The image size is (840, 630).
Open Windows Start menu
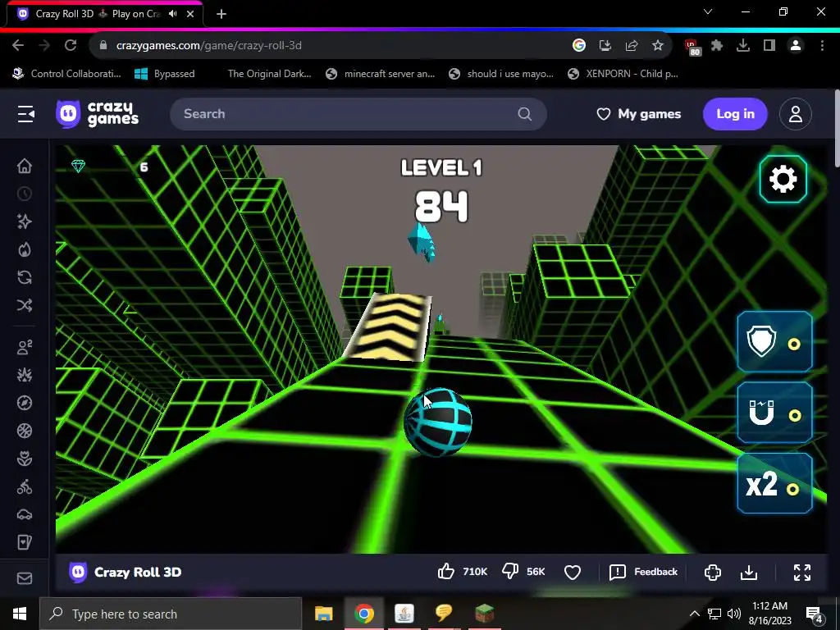click(x=20, y=614)
